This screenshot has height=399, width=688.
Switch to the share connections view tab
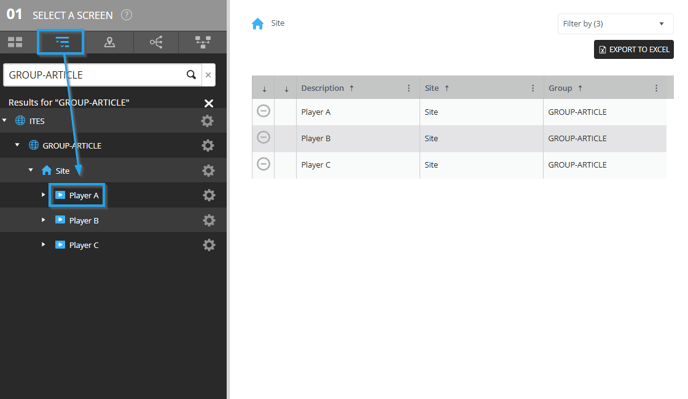point(156,42)
